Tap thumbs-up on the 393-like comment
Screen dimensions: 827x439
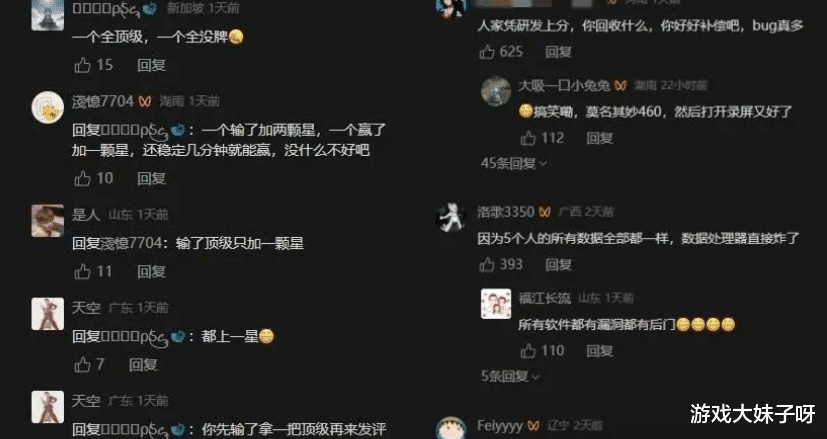coord(487,264)
